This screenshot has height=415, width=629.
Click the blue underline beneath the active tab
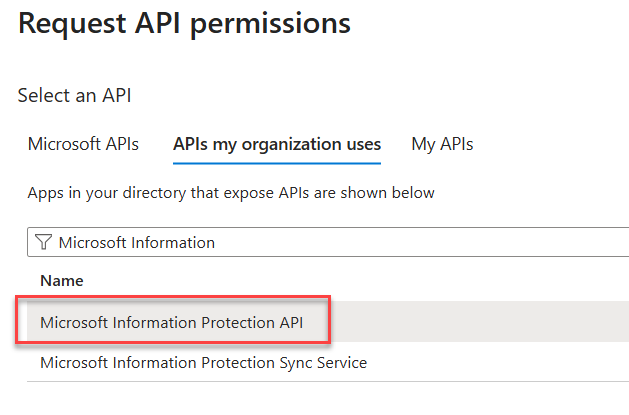tap(277, 161)
